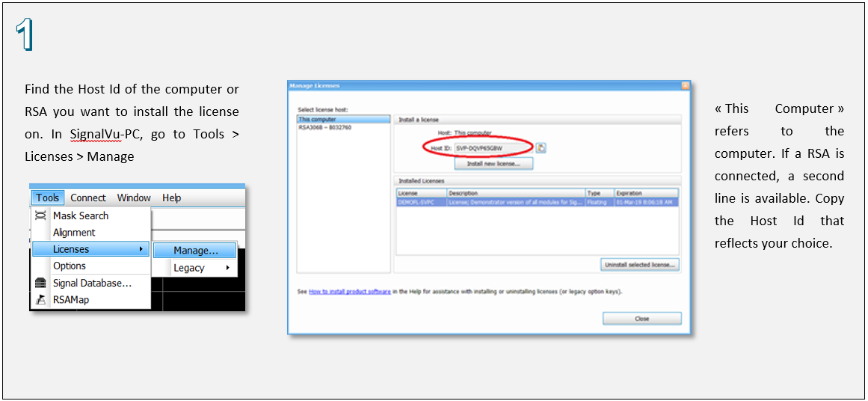Click the Close button in Manage Licenses

[x=641, y=319]
